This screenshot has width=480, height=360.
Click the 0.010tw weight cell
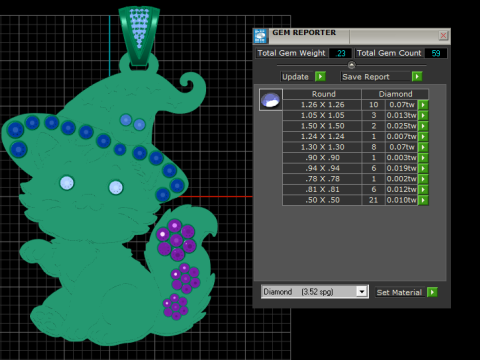[402, 200]
